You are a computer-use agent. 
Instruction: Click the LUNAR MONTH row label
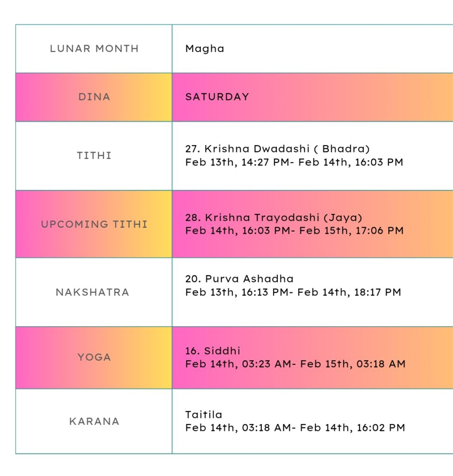[94, 48]
